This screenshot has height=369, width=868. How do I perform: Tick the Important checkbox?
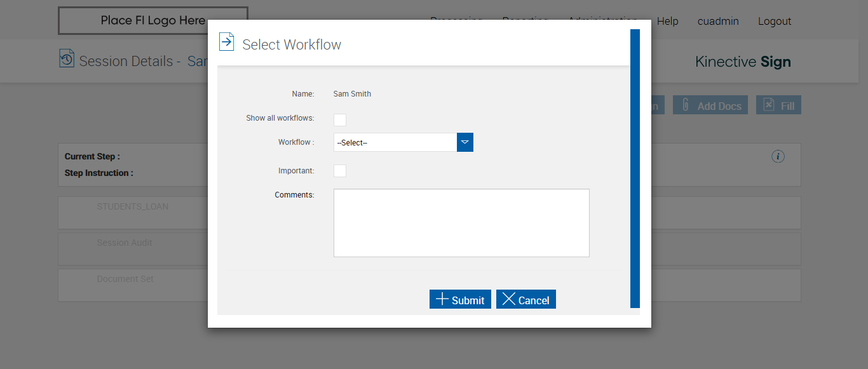tap(340, 171)
